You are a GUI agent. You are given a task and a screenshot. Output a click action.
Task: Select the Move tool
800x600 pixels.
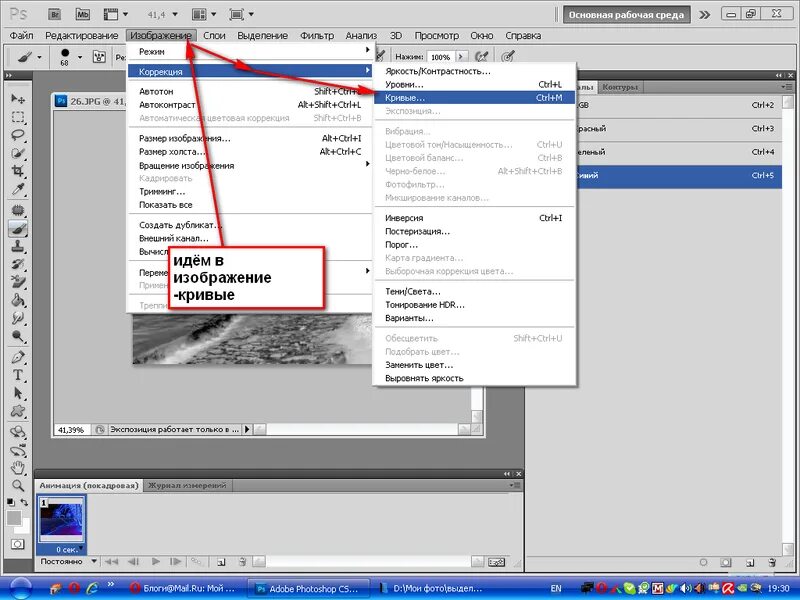tap(18, 98)
